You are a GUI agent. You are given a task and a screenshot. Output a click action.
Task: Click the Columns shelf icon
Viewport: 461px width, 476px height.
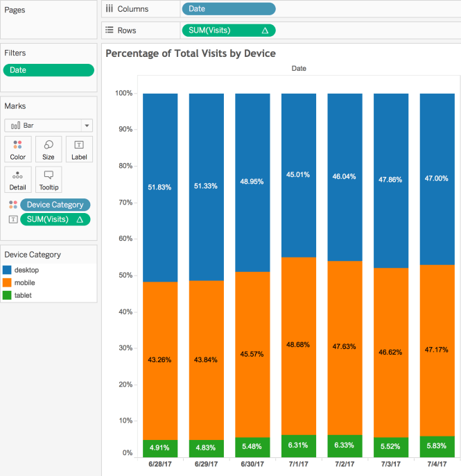110,9
